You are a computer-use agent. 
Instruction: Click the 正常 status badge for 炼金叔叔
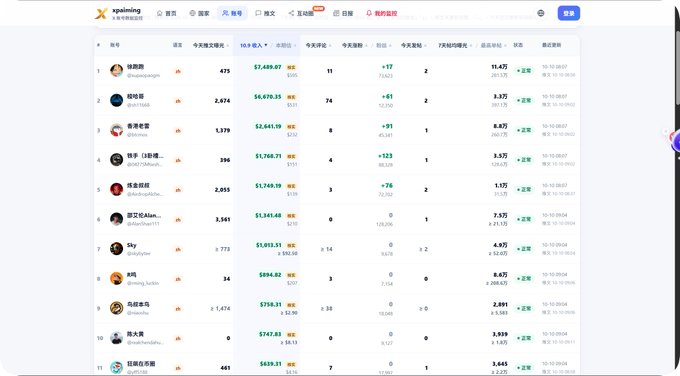[x=524, y=190]
